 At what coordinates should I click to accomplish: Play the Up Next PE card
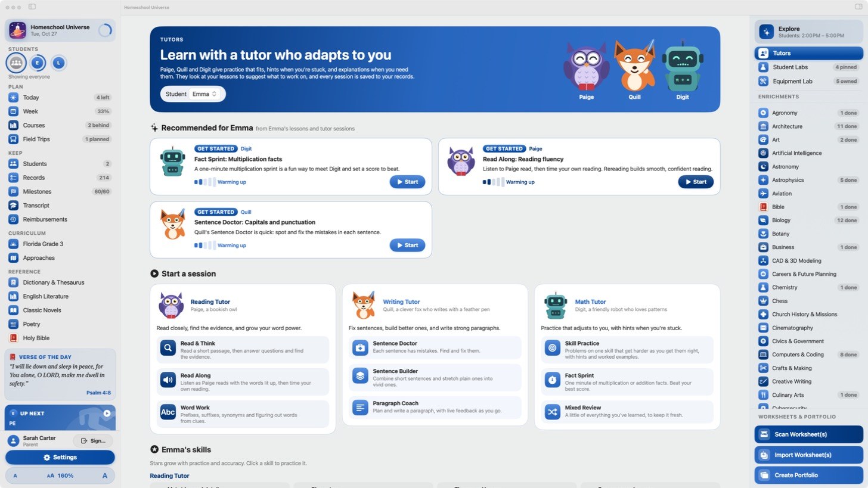107,413
